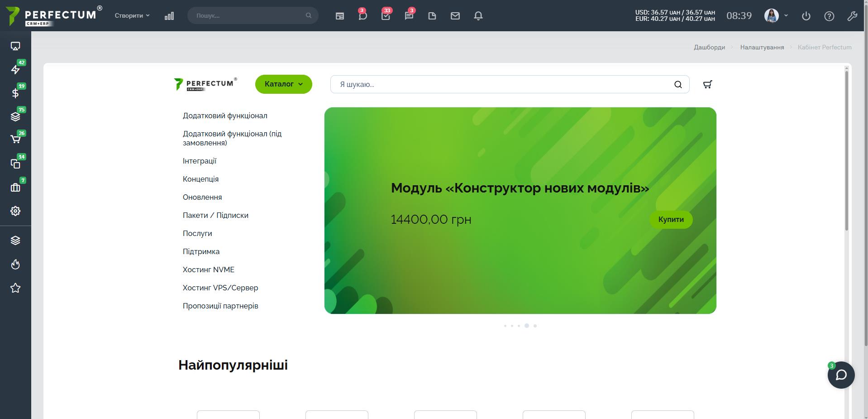Select Додатковий функціонал category
This screenshot has width=868, height=419.
pyautogui.click(x=225, y=116)
